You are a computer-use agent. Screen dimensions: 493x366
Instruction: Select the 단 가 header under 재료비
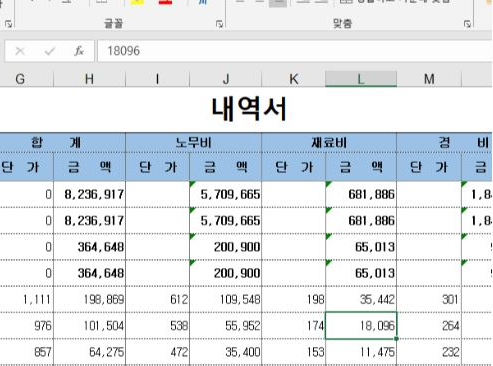(293, 167)
